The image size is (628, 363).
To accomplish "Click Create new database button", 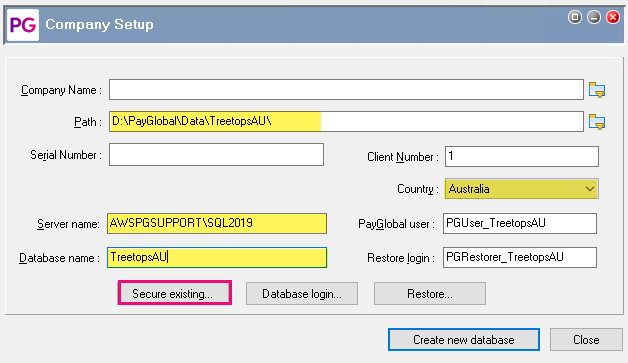I will point(464,340).
